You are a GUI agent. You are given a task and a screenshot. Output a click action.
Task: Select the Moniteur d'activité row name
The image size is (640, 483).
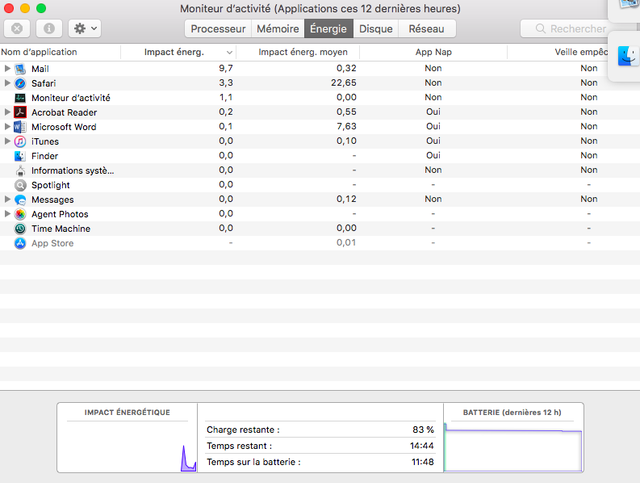coord(71,98)
